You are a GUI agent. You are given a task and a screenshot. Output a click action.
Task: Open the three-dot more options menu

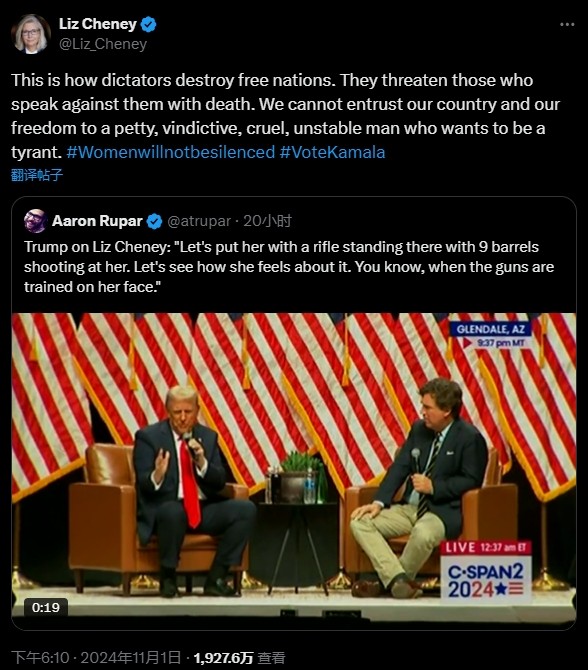pos(567,25)
